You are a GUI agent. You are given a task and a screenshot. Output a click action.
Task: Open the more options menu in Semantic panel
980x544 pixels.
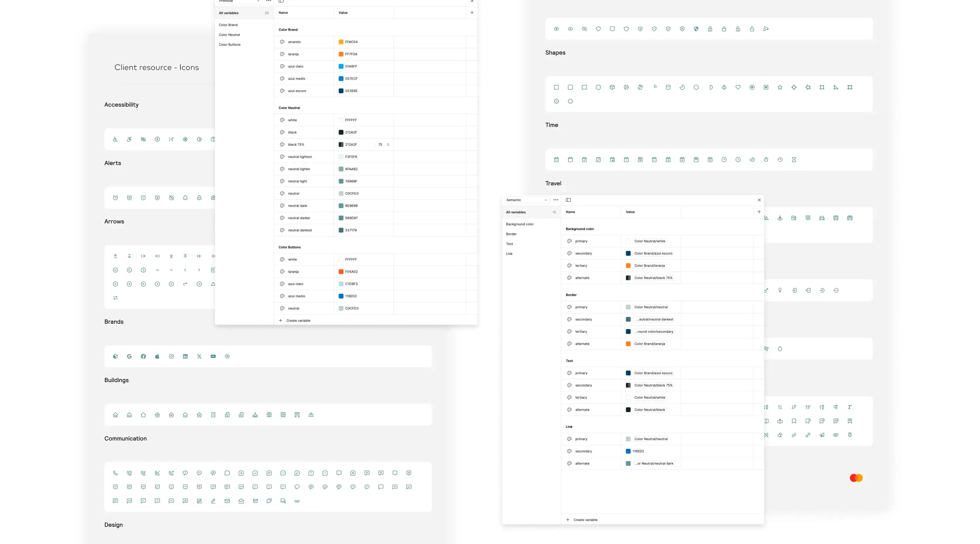pyautogui.click(x=556, y=200)
